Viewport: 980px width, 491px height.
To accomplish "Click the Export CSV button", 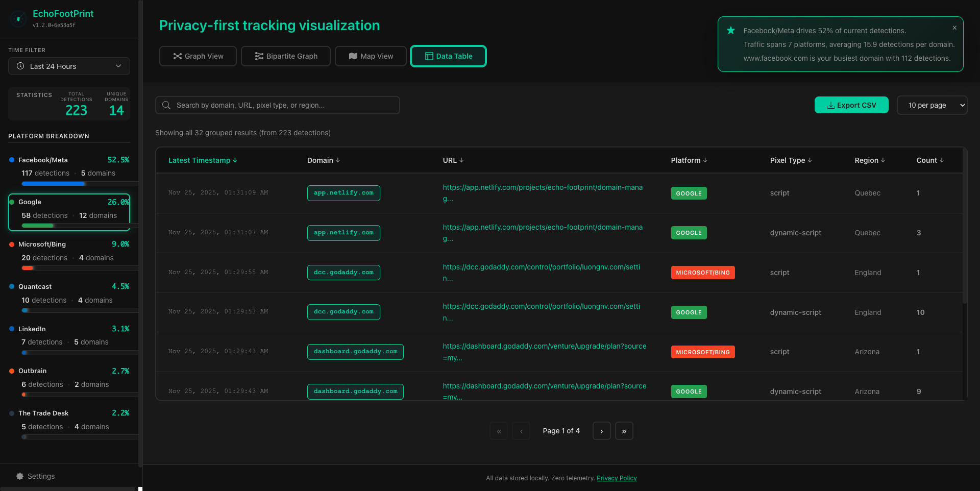I will point(851,105).
